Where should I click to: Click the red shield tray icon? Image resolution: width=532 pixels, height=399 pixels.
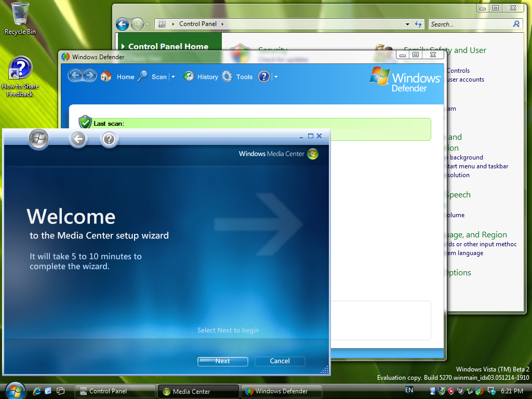451,391
